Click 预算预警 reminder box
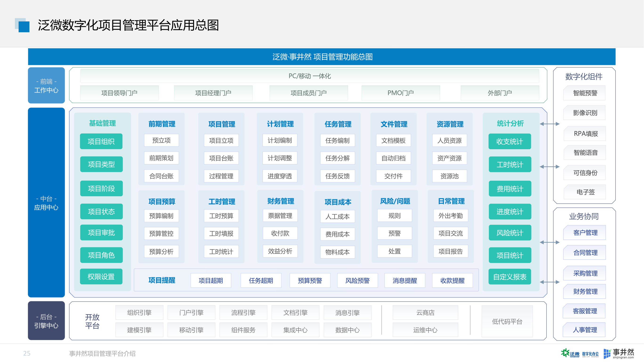This screenshot has height=362, width=644. point(310,280)
